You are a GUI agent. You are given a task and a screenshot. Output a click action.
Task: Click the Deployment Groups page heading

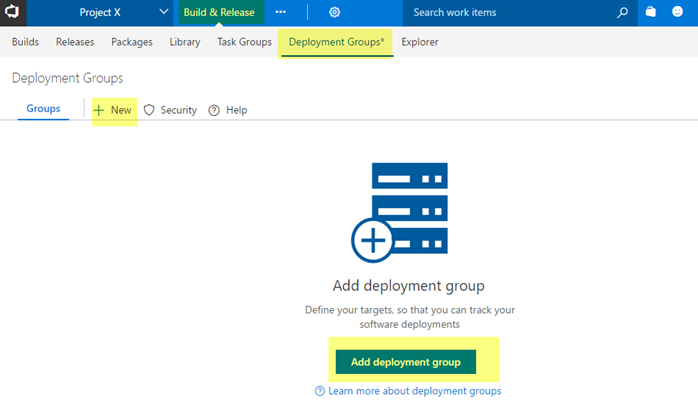[x=67, y=78]
